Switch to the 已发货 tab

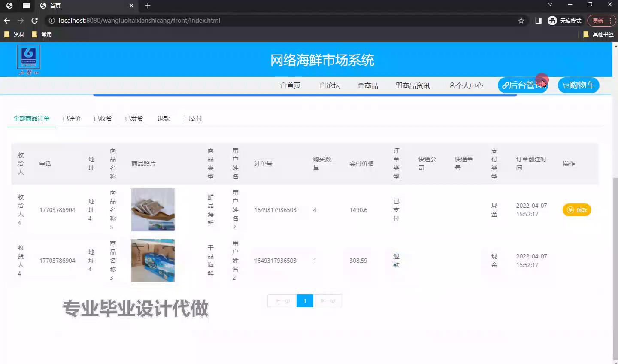[134, 118]
